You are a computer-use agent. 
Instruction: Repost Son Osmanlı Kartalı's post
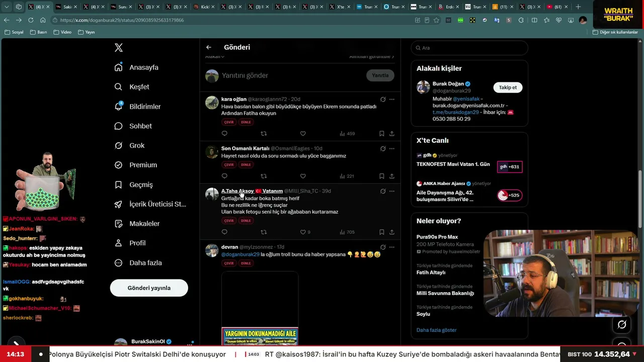pos(264,176)
